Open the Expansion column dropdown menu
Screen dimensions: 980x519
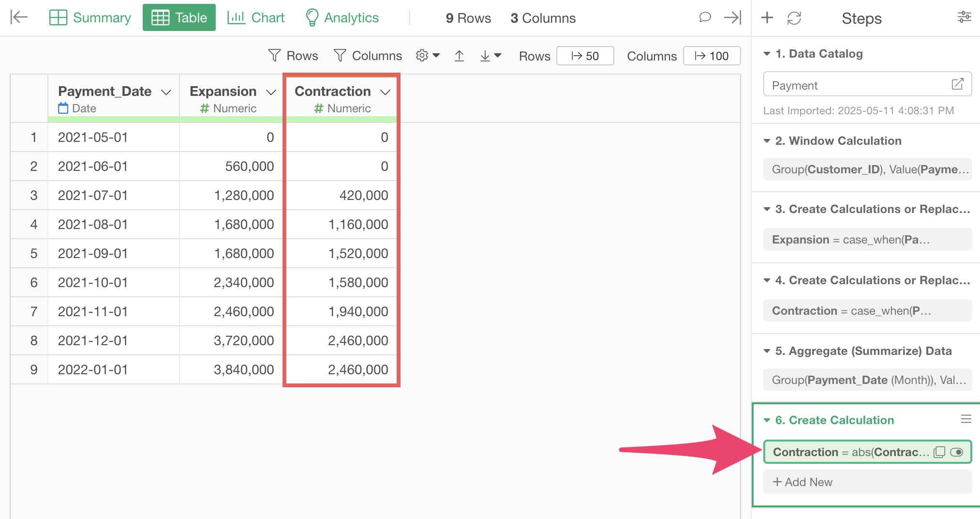pyautogui.click(x=271, y=92)
